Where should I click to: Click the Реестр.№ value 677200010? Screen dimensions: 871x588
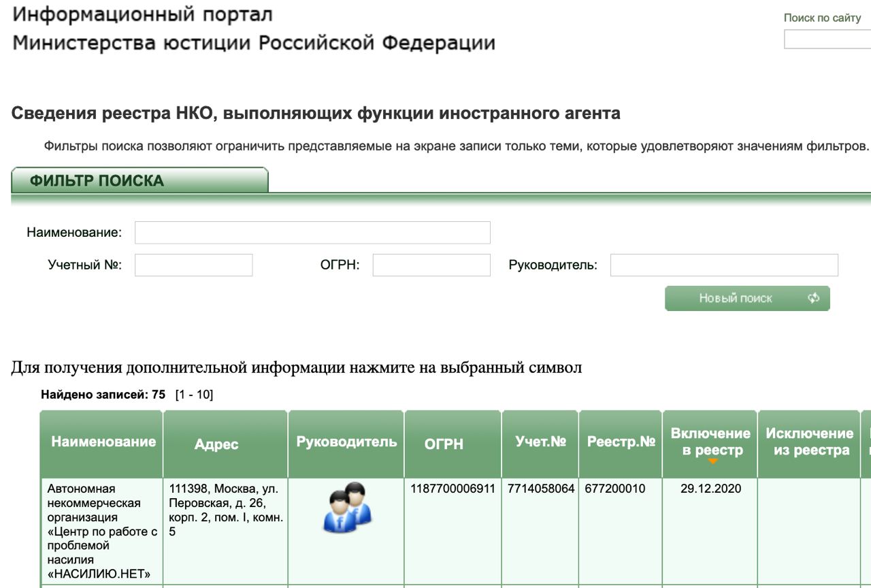[x=615, y=489]
